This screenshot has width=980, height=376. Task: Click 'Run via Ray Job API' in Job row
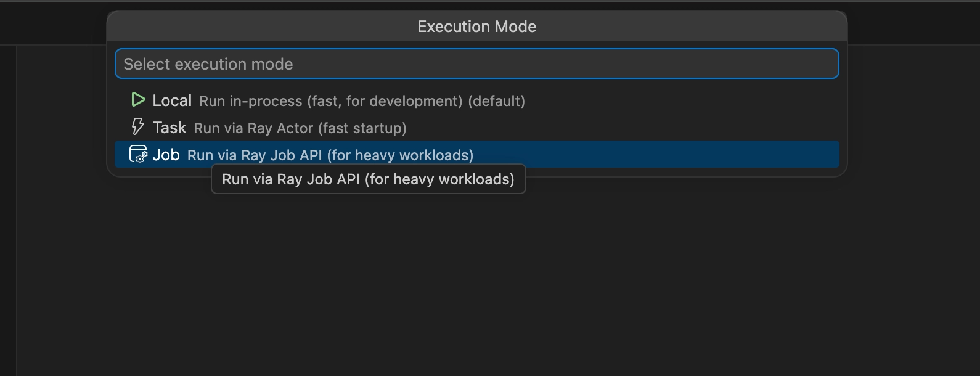coord(255,155)
